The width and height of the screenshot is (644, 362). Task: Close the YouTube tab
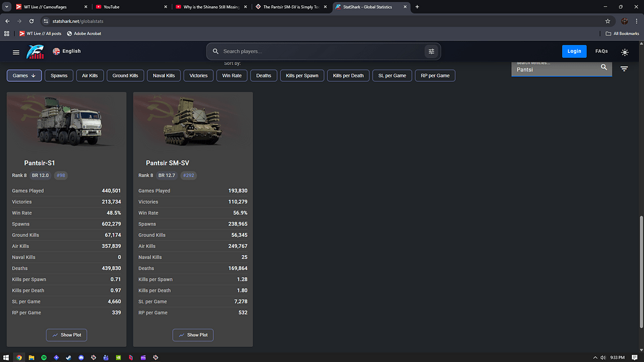[x=166, y=7]
